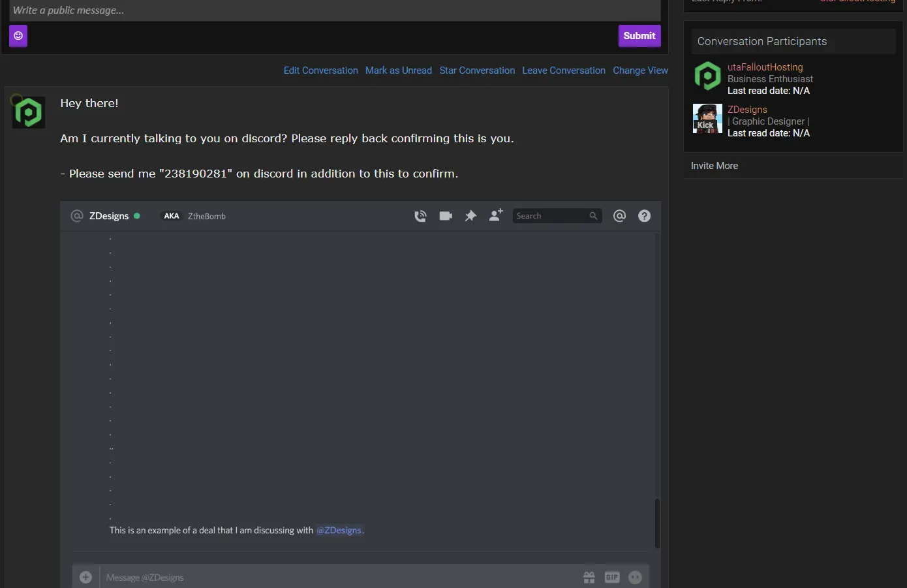Open the Discord gift icon
The width and height of the screenshot is (907, 588).
589,578
